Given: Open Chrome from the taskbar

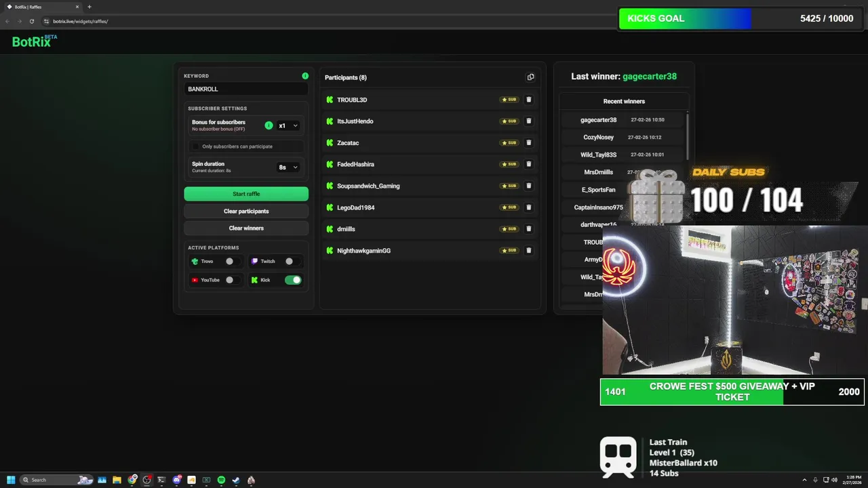Looking at the screenshot, I should 132,480.
